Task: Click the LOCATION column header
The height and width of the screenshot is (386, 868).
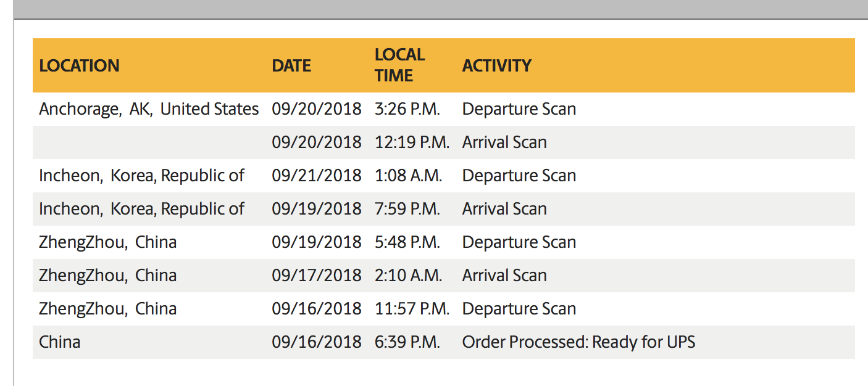Action: click(x=79, y=65)
